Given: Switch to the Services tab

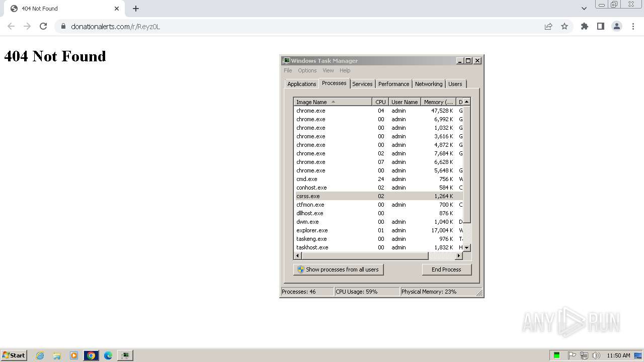Looking at the screenshot, I should coord(362,84).
